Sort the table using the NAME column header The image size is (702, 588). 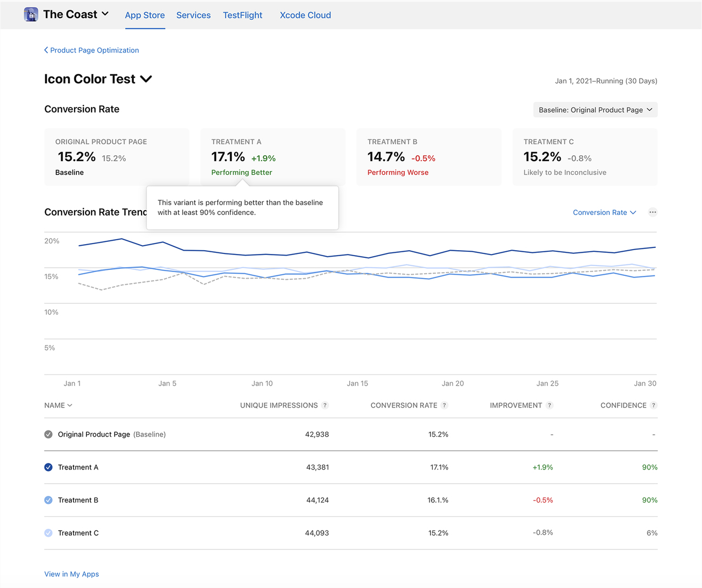tap(58, 405)
